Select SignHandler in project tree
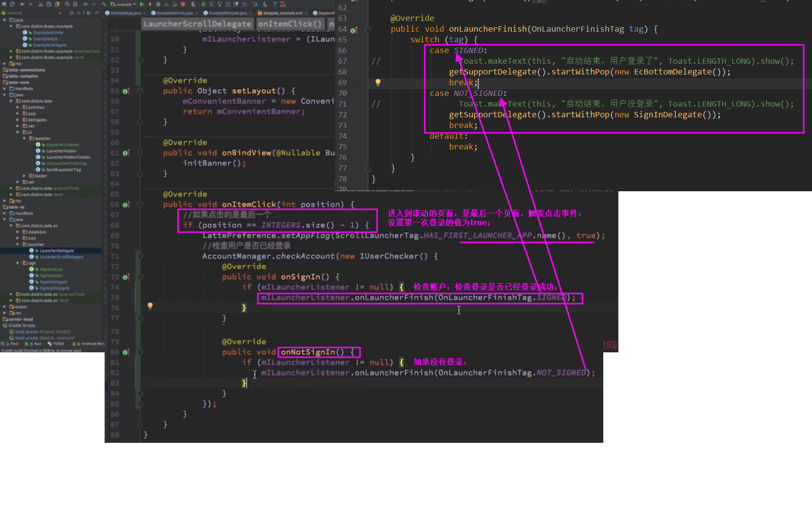 [46, 276]
